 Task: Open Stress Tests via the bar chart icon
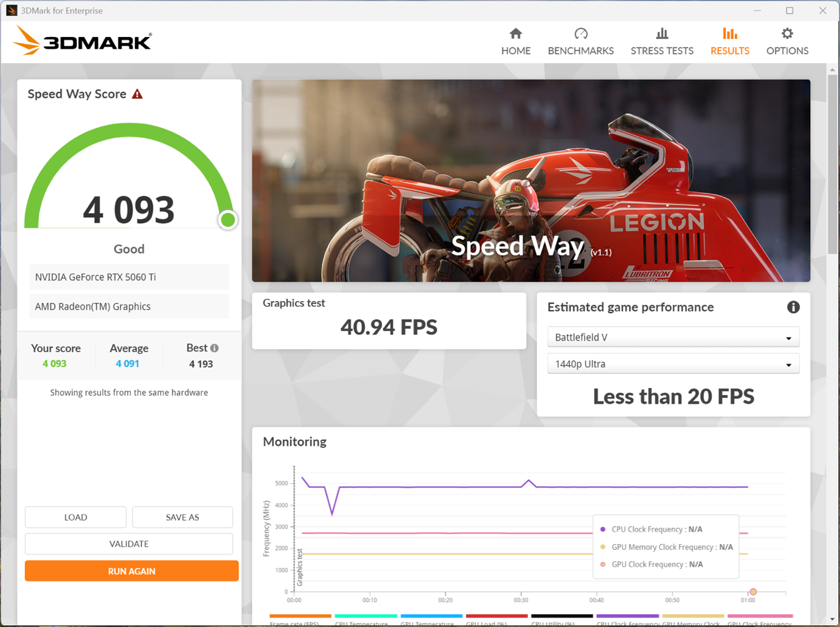[662, 33]
